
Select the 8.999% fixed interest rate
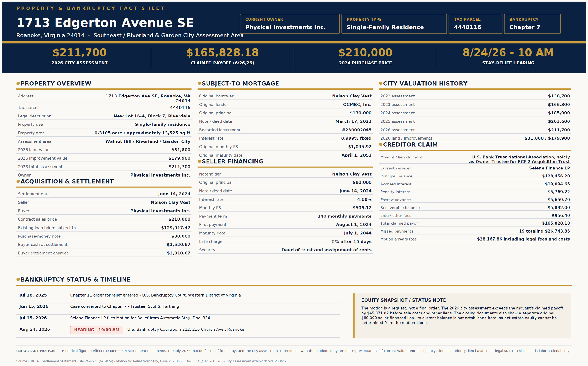click(x=356, y=138)
